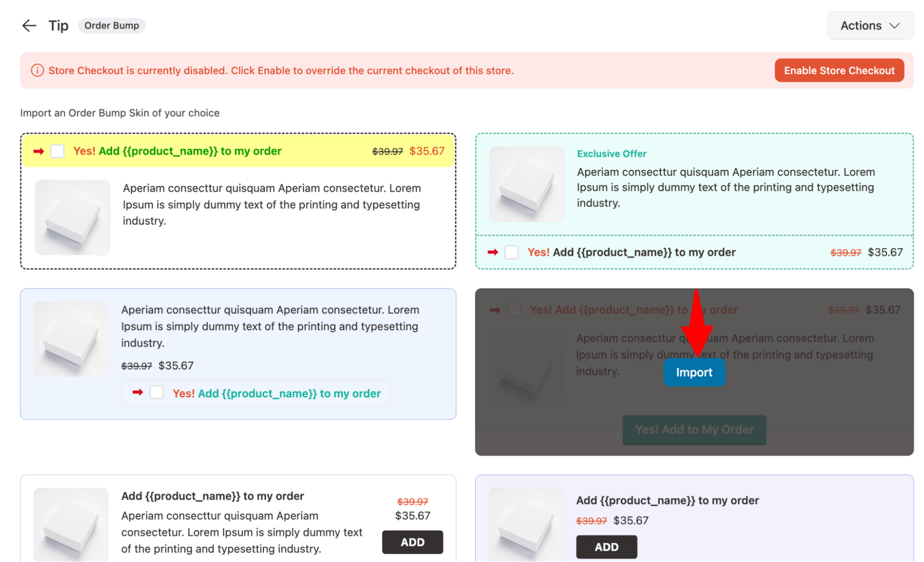
Task: Click the product thumbnail in the bottom-left white skin
Action: [71, 525]
